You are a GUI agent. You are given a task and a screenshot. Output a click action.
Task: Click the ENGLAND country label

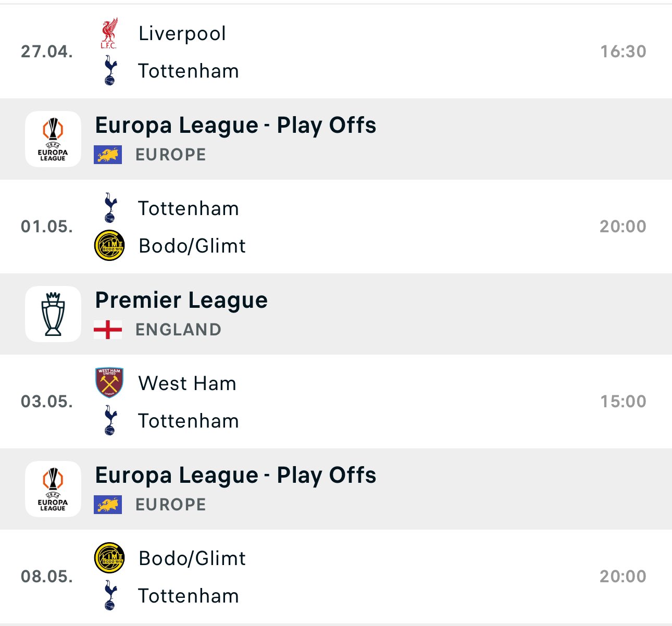(x=178, y=330)
